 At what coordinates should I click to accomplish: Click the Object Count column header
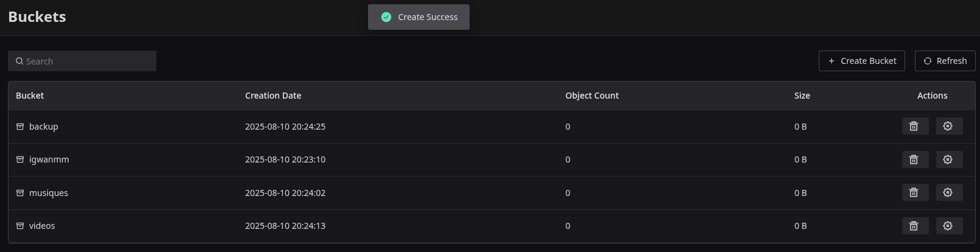coord(592,96)
